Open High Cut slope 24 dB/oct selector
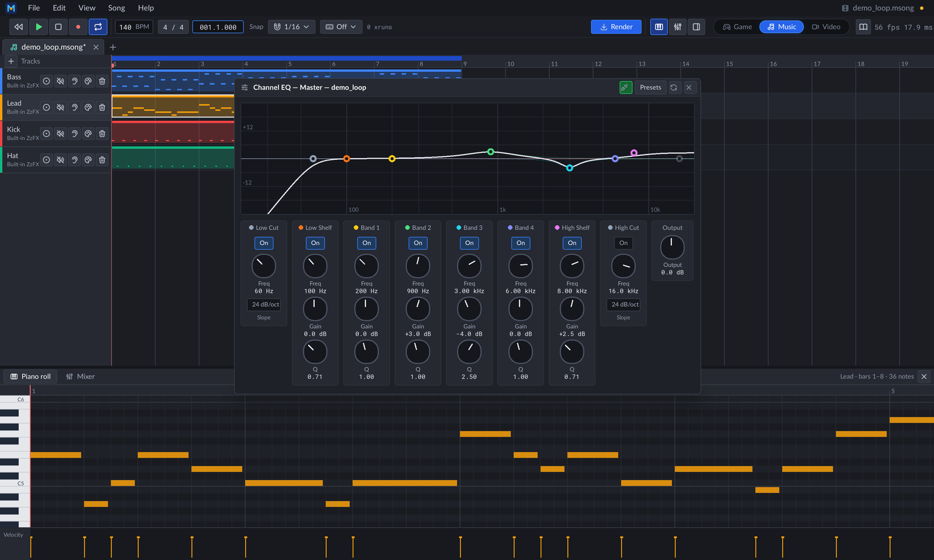This screenshot has height=560, width=934. (x=623, y=304)
